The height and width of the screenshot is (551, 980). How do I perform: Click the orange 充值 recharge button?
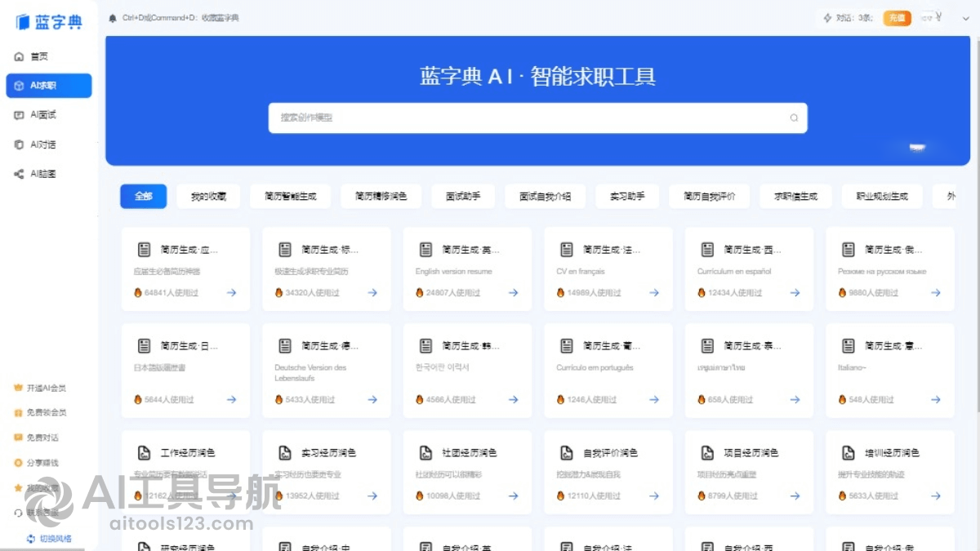(897, 18)
